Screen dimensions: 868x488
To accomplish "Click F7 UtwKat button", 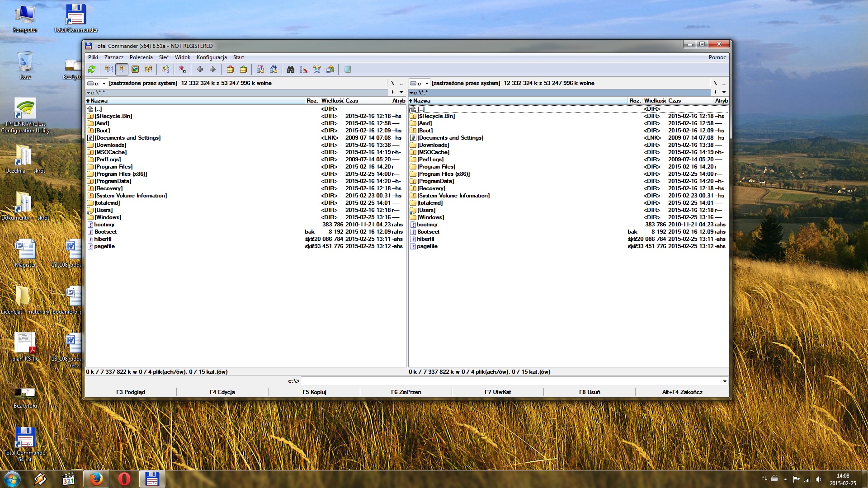I will (x=498, y=392).
